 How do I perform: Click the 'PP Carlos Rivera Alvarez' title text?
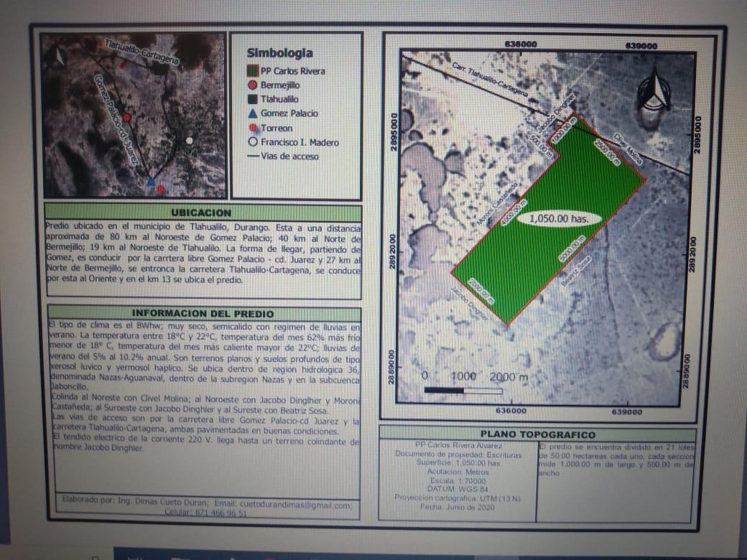tap(458, 445)
